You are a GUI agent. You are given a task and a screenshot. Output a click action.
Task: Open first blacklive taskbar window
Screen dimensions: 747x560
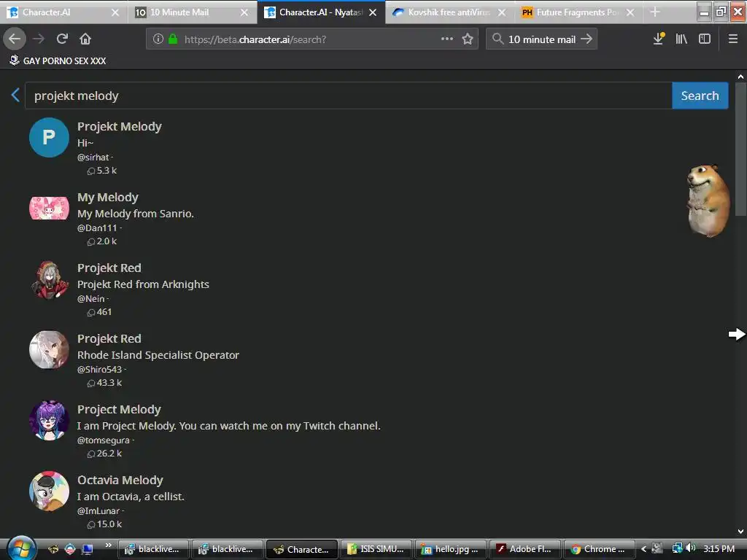coord(152,549)
